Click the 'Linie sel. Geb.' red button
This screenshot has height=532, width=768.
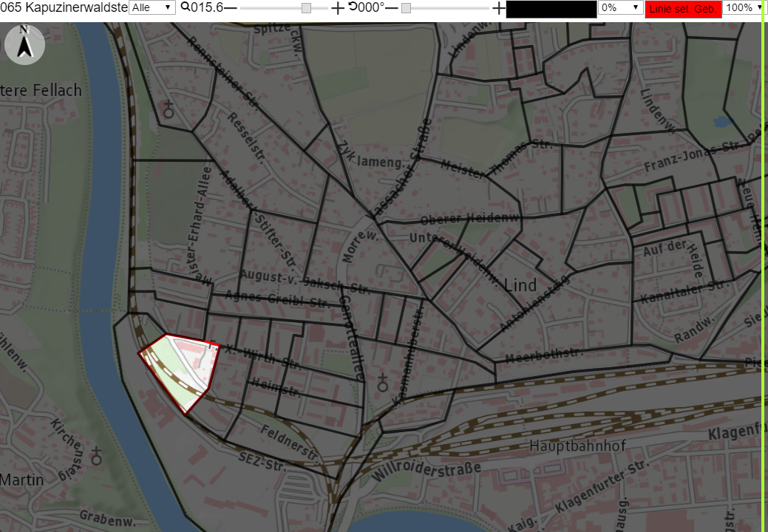tap(683, 9)
